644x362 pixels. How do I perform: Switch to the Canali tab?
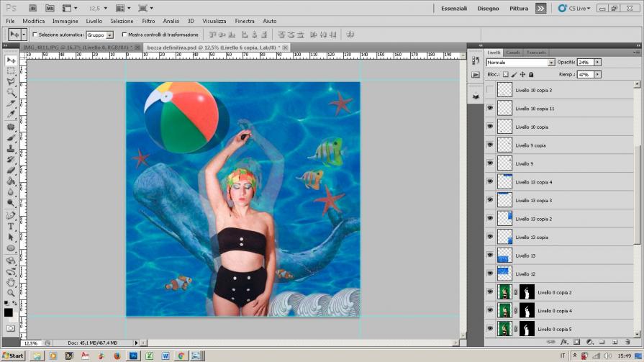(x=513, y=53)
